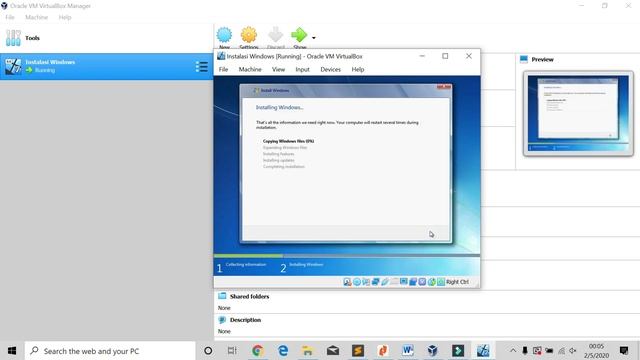Maximize the Instalasi Windows VM window
Viewport: 640px width, 360px height.
coord(445,56)
